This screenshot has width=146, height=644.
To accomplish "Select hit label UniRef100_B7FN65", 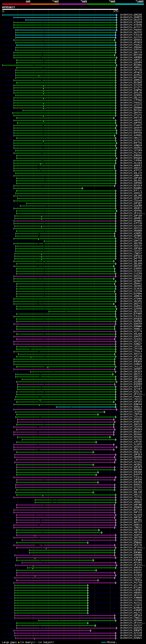I will [x=131, y=314].
